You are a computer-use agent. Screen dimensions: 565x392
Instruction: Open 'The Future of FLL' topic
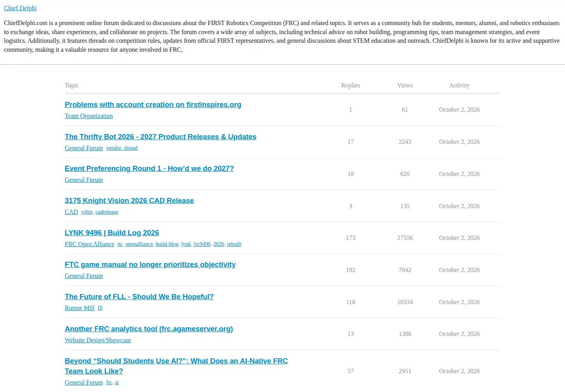139,297
